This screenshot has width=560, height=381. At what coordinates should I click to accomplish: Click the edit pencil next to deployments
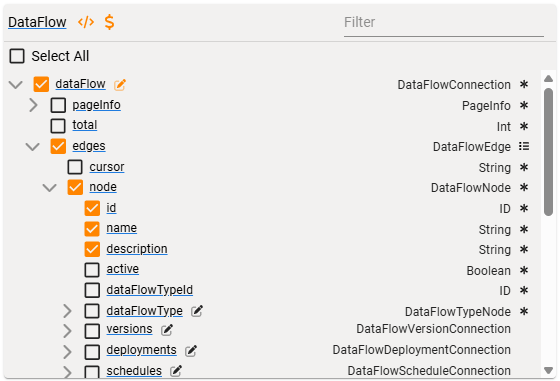tap(191, 351)
